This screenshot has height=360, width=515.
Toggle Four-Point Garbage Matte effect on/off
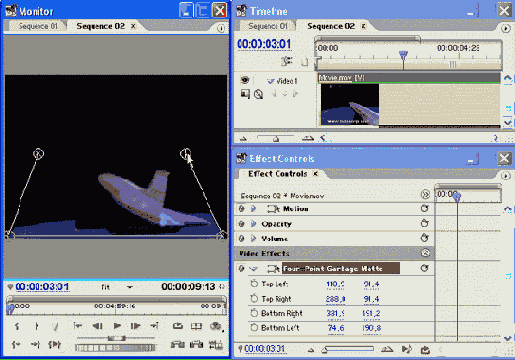[x=242, y=268]
